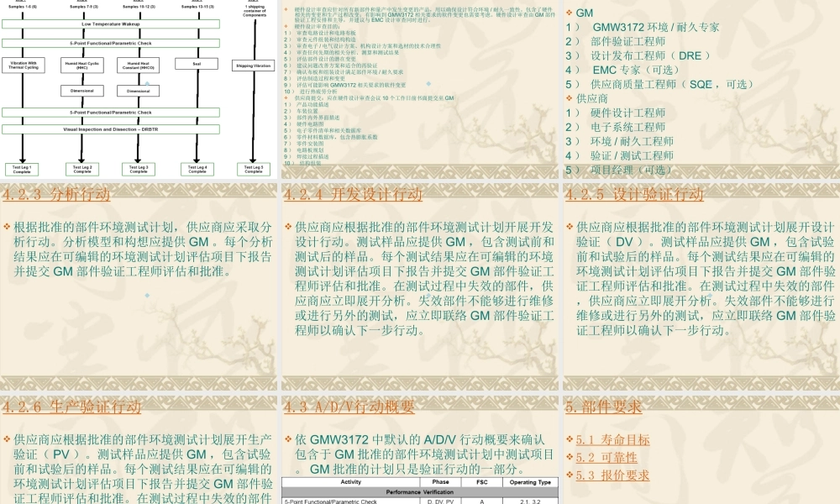The height and width of the screenshot is (504, 840).
Task: Click the Test Leg 1 Complete box
Action: pyautogui.click(x=22, y=169)
